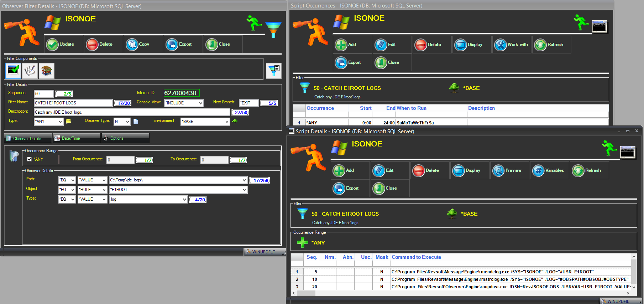Open the Variables icon in Script Details
This screenshot has width=644, height=304.
click(538, 171)
